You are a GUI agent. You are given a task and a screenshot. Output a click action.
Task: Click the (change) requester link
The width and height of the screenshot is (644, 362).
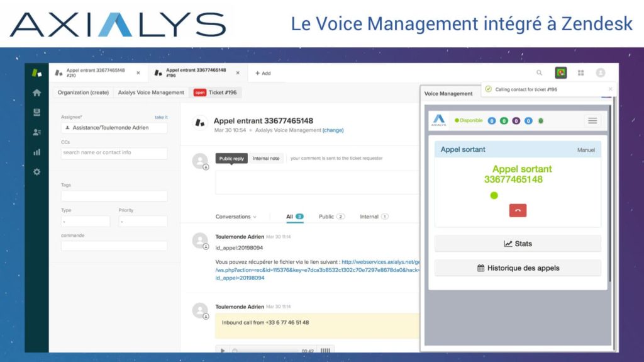pyautogui.click(x=333, y=130)
